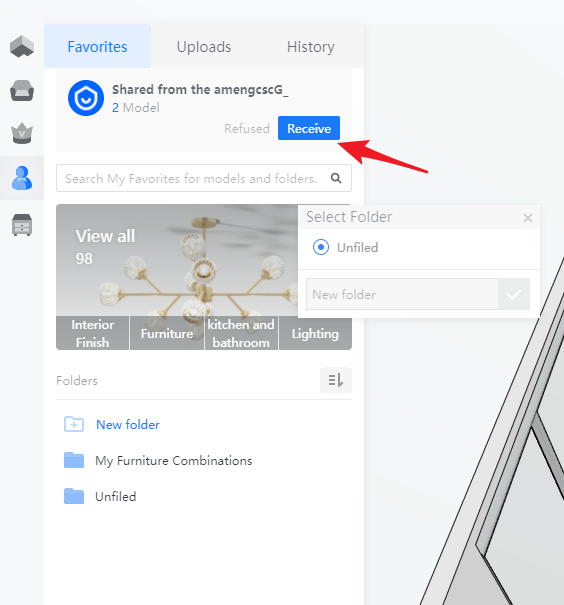Click the New folder name input field

tap(402, 294)
